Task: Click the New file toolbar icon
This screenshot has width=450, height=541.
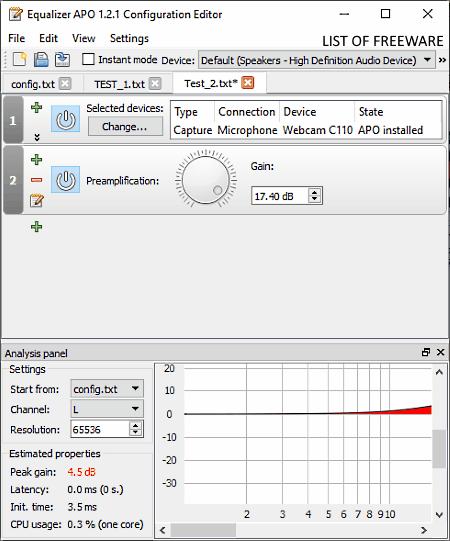Action: click(x=20, y=59)
